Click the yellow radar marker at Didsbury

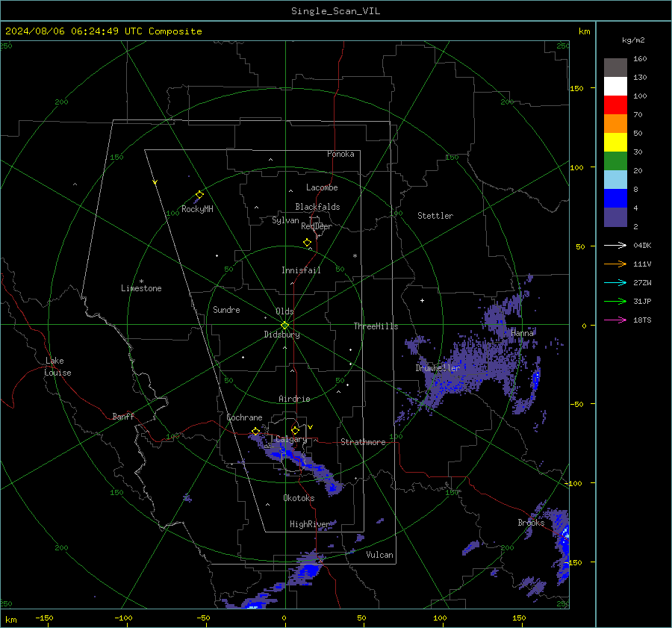284,326
